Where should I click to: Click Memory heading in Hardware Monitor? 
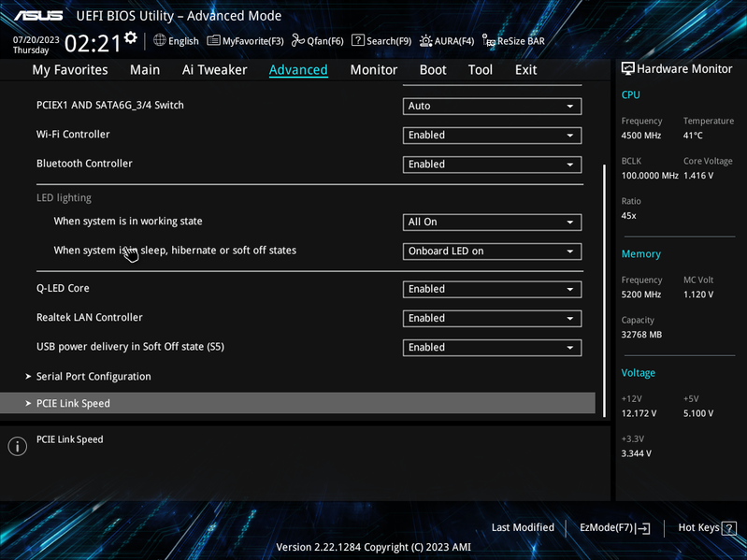pyautogui.click(x=641, y=254)
